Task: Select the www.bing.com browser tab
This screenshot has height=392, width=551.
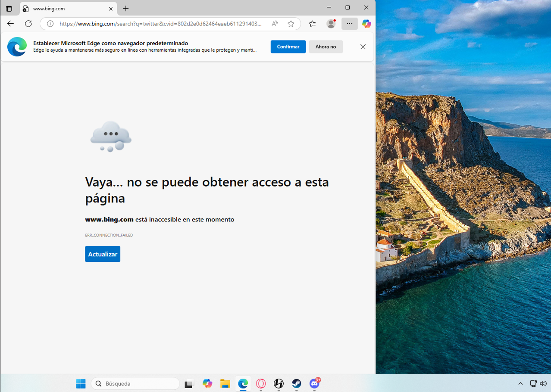Action: coord(68,9)
